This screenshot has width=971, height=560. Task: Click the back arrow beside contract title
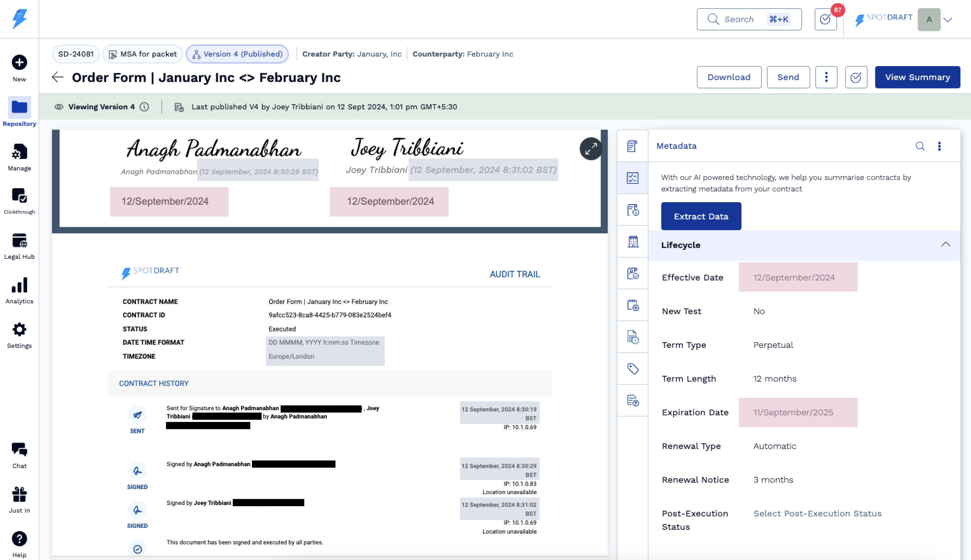pos(57,77)
